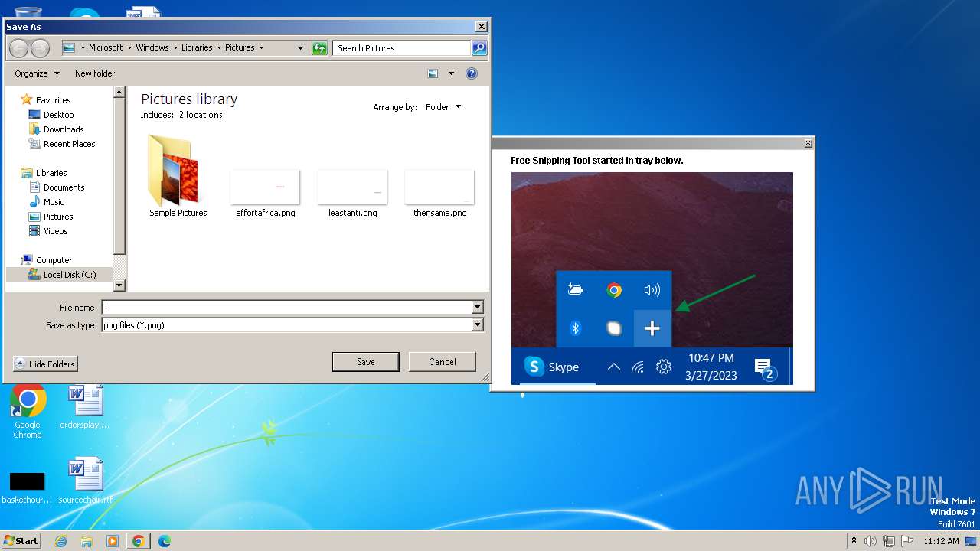Click the Back navigation arrow in Save As

point(18,48)
